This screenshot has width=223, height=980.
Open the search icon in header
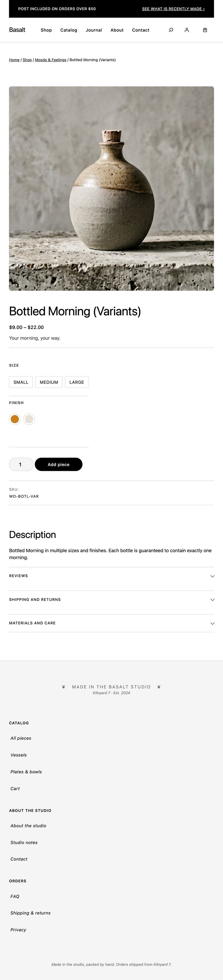171,30
